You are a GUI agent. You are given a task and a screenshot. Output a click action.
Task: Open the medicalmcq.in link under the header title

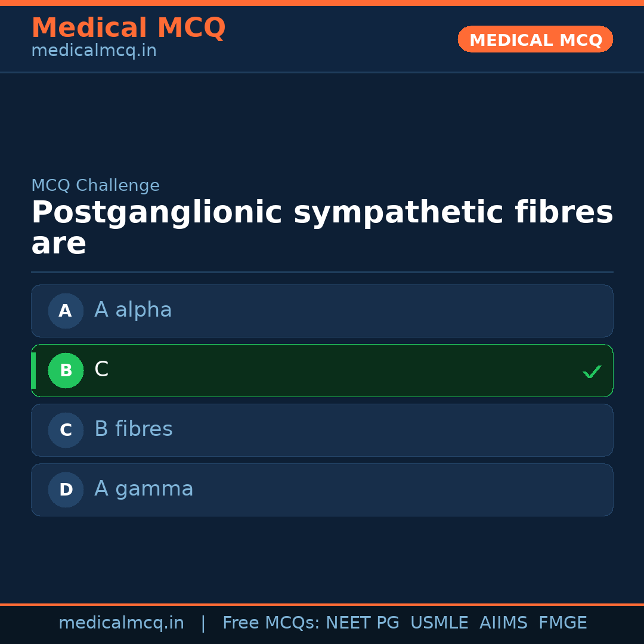click(x=94, y=51)
